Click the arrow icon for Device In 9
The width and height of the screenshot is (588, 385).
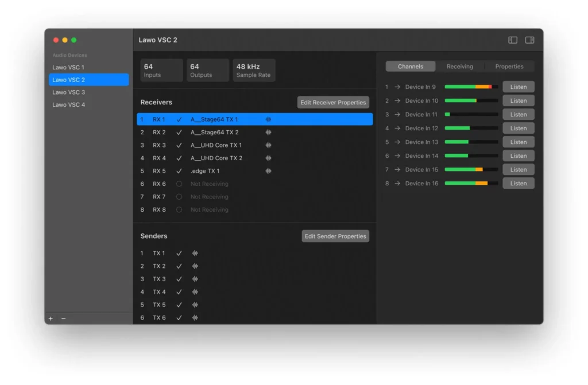coord(397,87)
